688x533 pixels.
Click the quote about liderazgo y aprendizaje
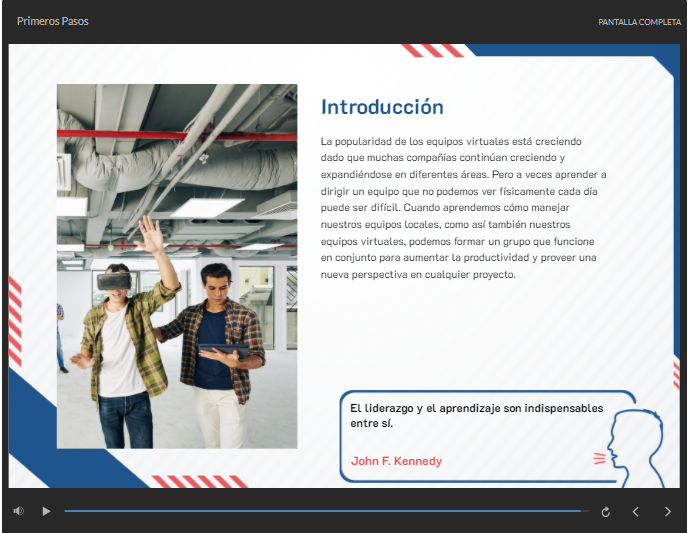coord(477,415)
